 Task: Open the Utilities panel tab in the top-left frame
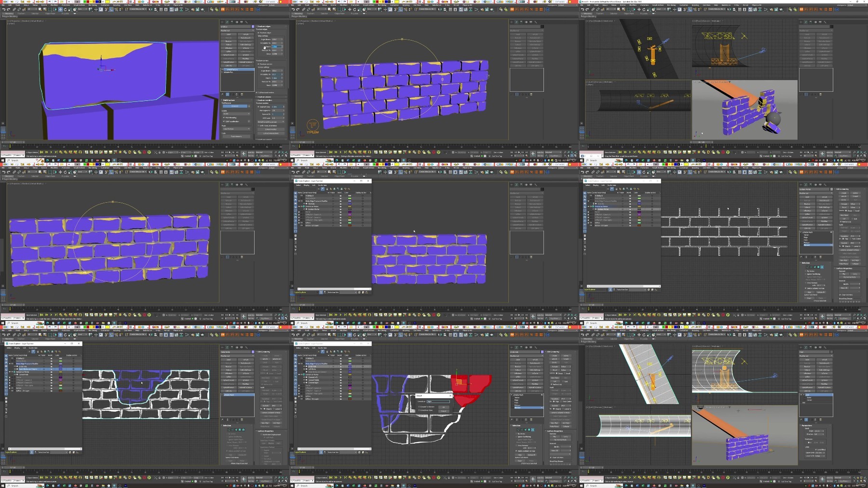(247, 22)
